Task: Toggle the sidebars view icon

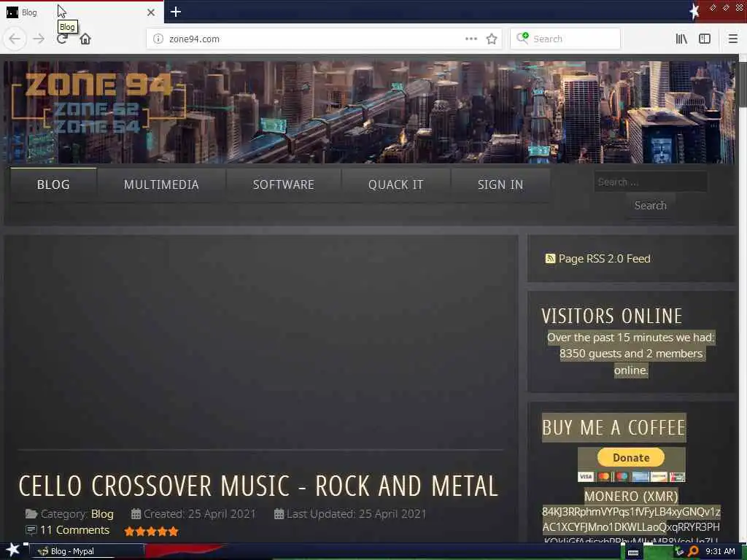Action: (705, 39)
